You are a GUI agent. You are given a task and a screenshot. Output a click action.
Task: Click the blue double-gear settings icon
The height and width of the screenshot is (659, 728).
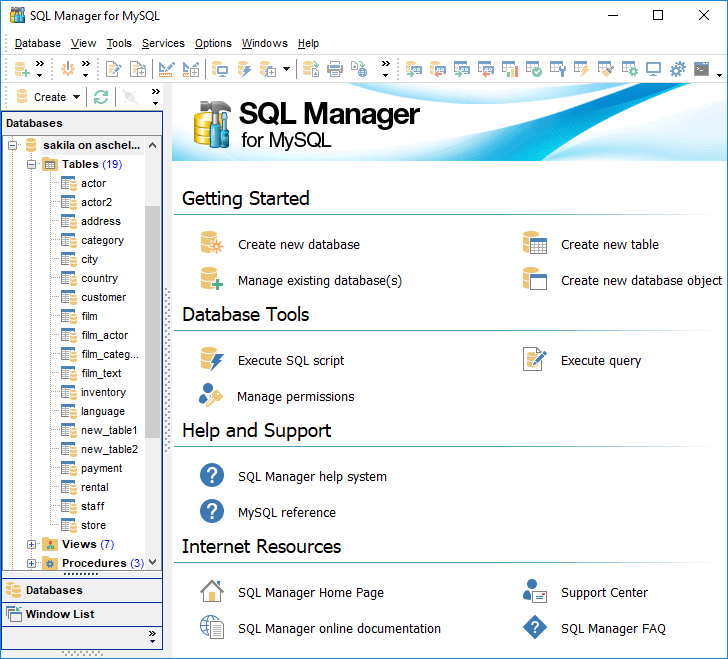click(x=677, y=69)
